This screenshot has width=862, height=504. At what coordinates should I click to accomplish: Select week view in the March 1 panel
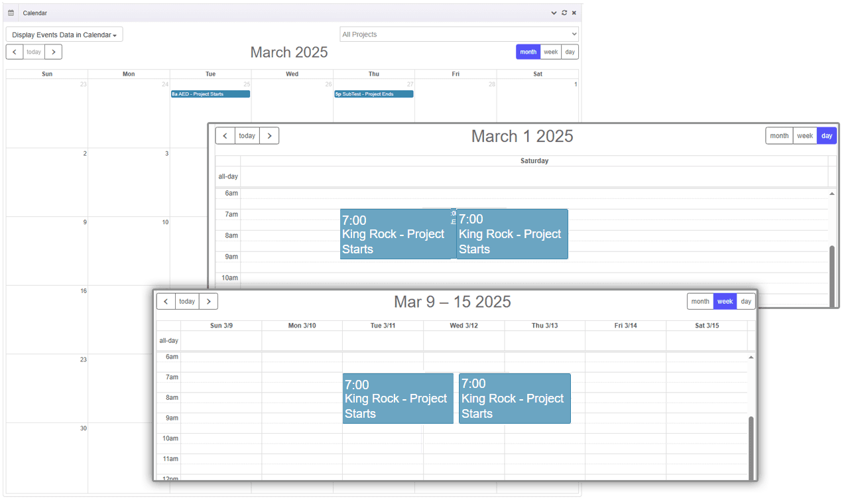pyautogui.click(x=805, y=136)
